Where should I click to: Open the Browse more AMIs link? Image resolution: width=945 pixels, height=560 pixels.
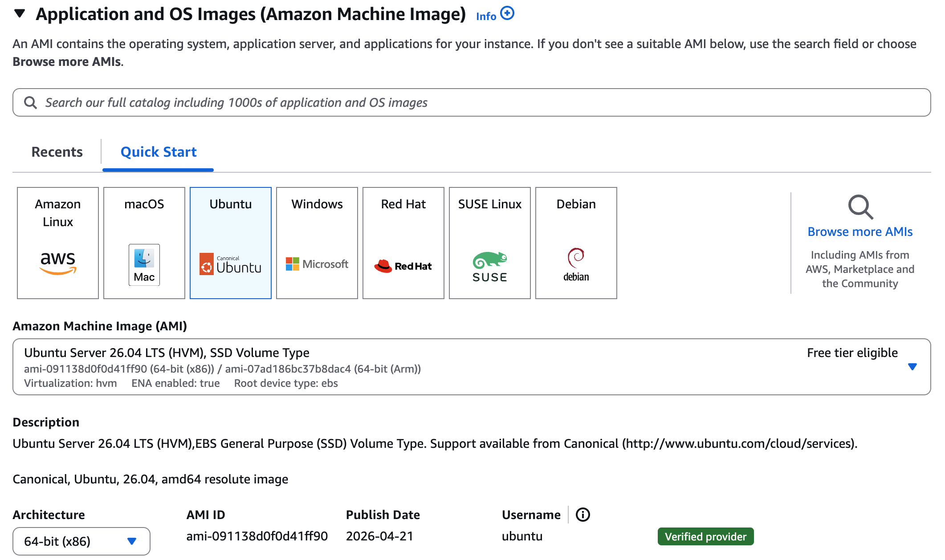tap(860, 232)
